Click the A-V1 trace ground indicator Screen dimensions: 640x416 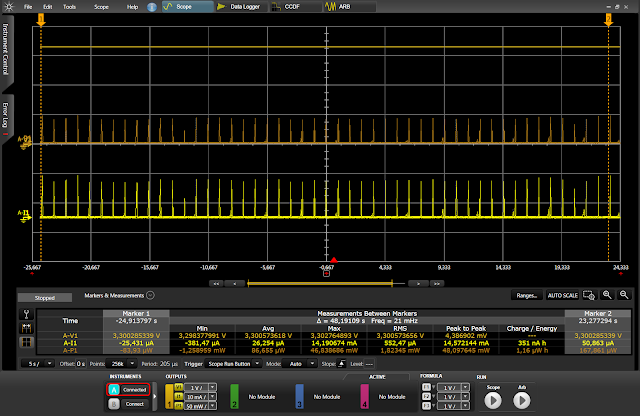click(x=24, y=142)
